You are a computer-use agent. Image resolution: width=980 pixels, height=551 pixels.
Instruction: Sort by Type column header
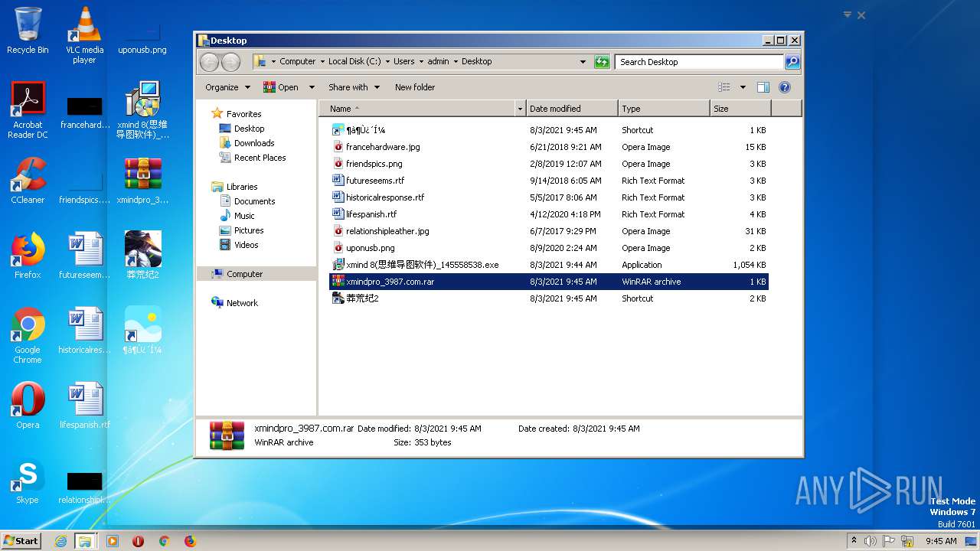664,109
